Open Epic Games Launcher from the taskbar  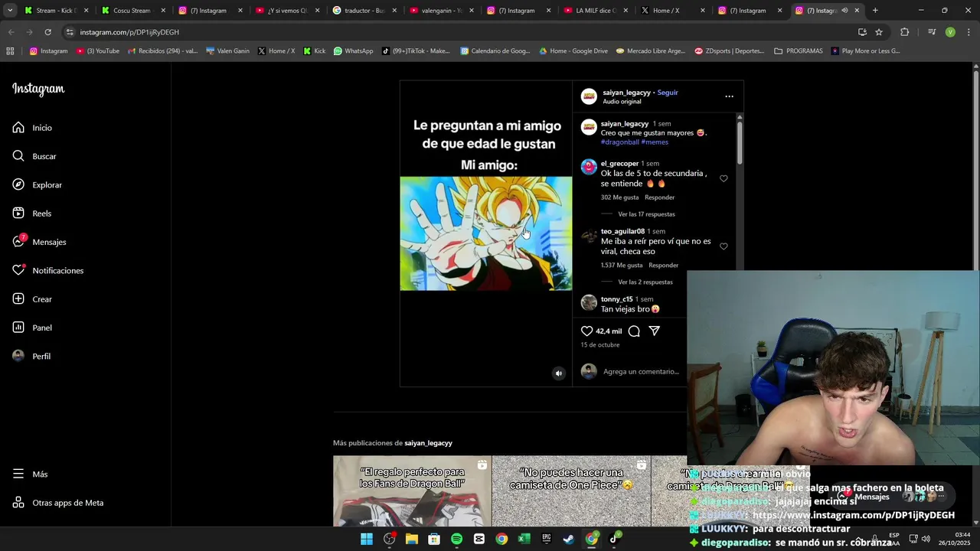tap(546, 539)
